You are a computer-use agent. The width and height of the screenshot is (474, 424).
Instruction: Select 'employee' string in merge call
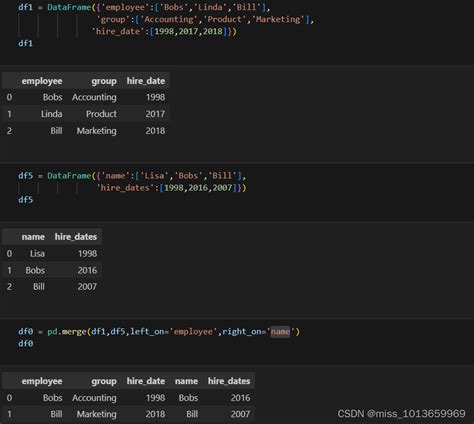click(193, 332)
